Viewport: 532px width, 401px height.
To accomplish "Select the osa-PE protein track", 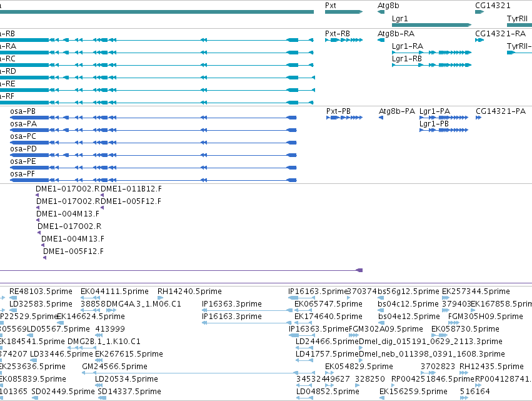I will pos(153,168).
